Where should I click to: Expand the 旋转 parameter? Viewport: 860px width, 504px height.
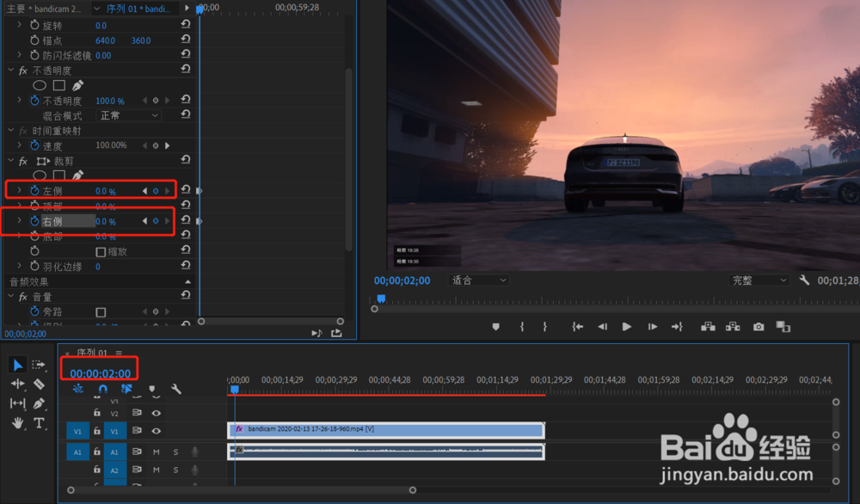(x=20, y=25)
